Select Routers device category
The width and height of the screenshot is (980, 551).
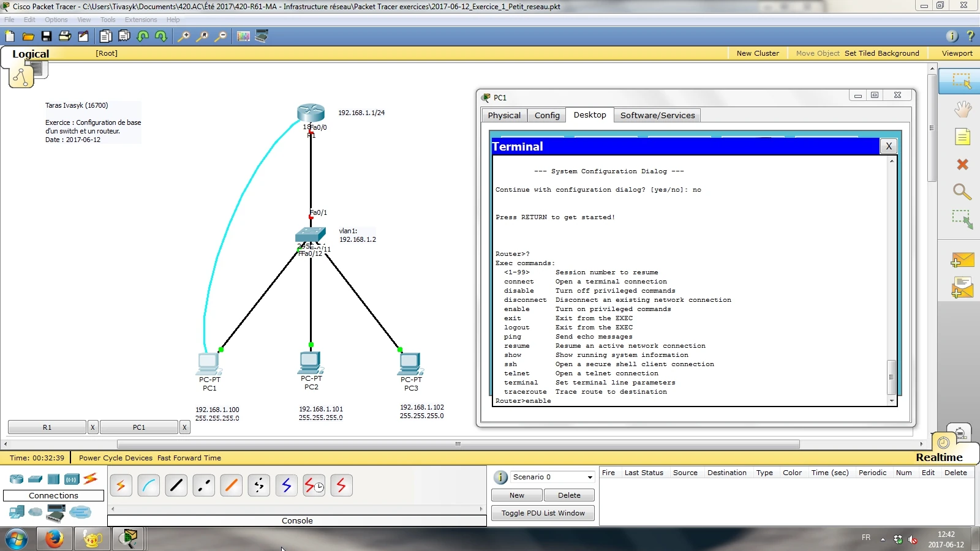17,479
